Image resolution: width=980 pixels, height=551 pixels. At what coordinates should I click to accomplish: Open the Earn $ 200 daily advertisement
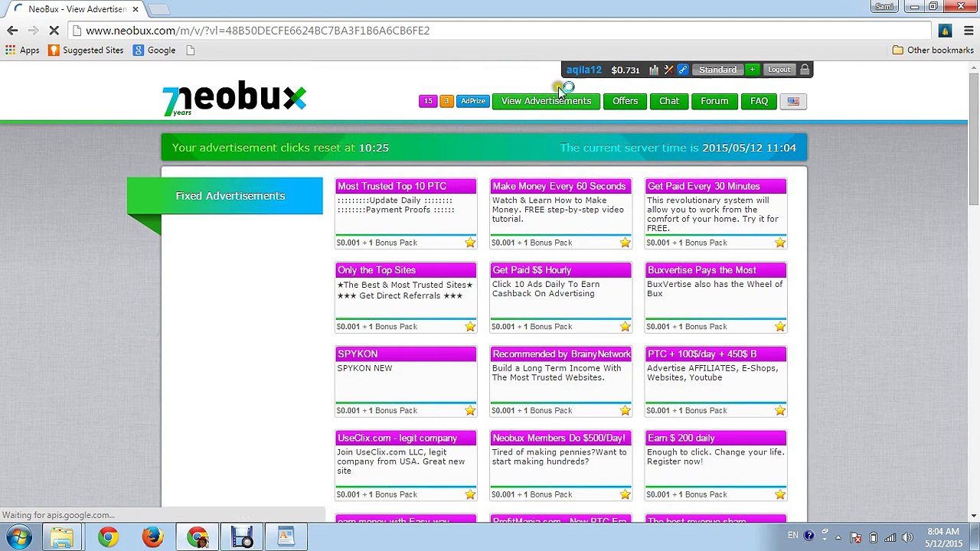(715, 466)
